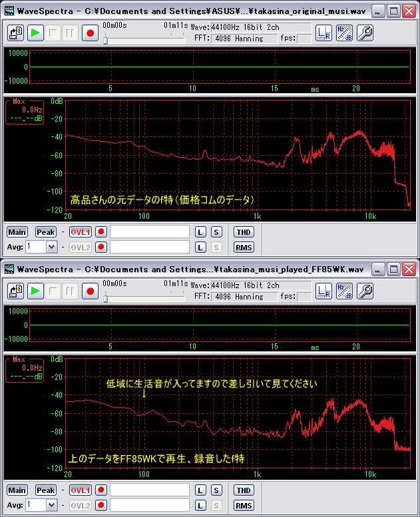Click OVL1 red record icon, top window
The image size is (420, 517).
click(x=101, y=232)
